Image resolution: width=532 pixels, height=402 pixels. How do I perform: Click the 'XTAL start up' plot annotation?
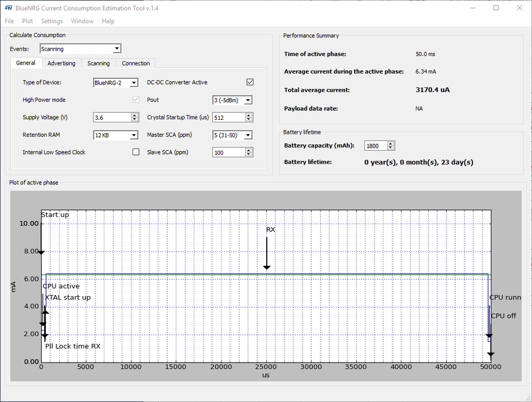coord(68,298)
